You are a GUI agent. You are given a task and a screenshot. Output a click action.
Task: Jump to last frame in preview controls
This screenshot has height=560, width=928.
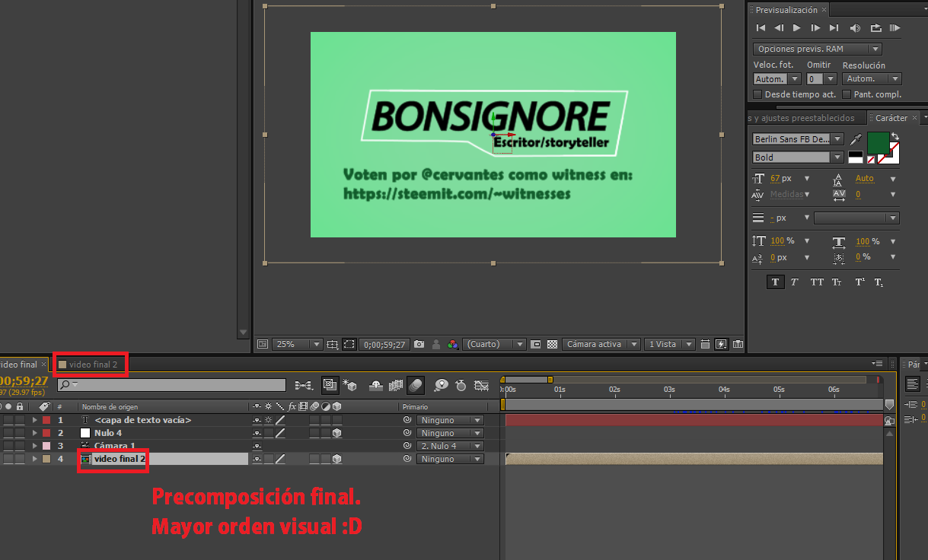pyautogui.click(x=834, y=28)
